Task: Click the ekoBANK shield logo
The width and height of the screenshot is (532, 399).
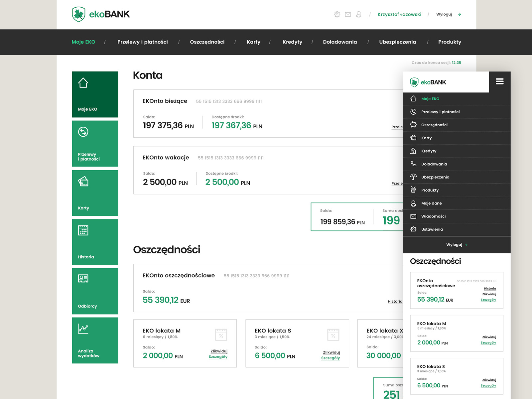Action: [x=78, y=14]
